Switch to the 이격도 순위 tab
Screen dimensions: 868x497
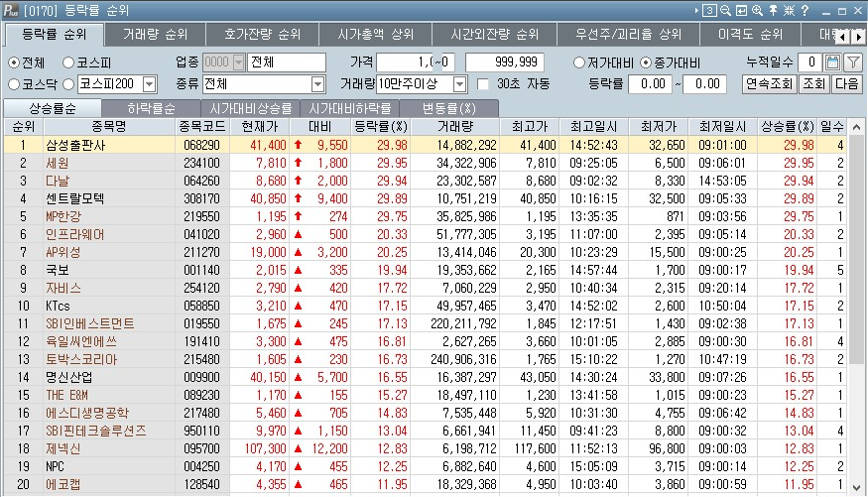[x=750, y=35]
